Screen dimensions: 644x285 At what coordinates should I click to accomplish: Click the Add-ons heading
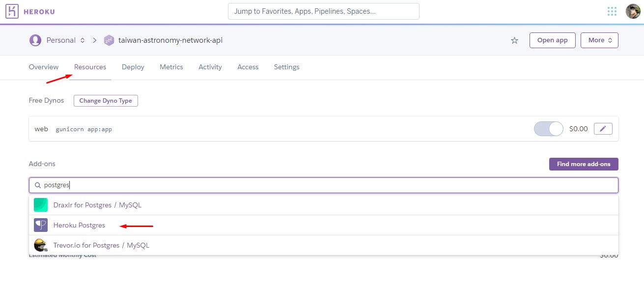42,164
